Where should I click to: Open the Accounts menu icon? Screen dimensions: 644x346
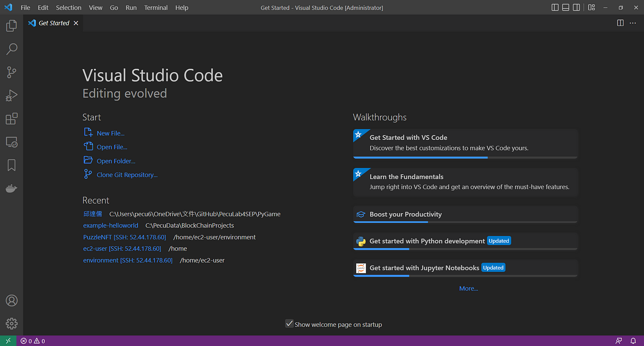(x=11, y=301)
